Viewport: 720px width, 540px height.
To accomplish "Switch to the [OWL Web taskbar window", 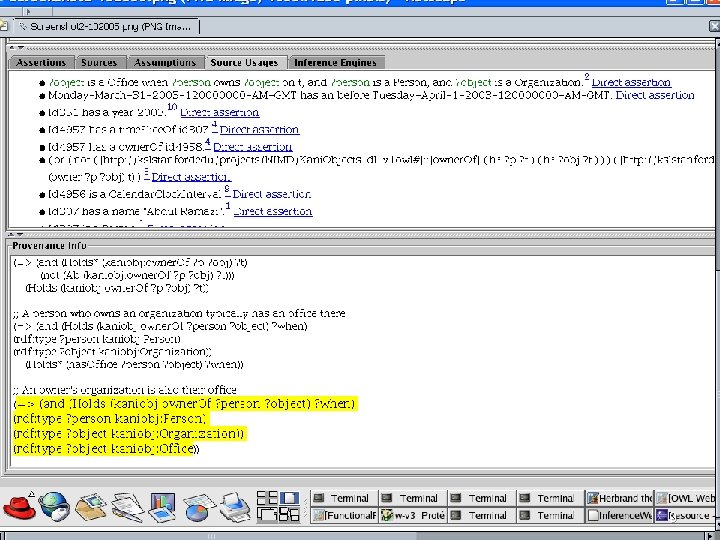I will (x=687, y=498).
